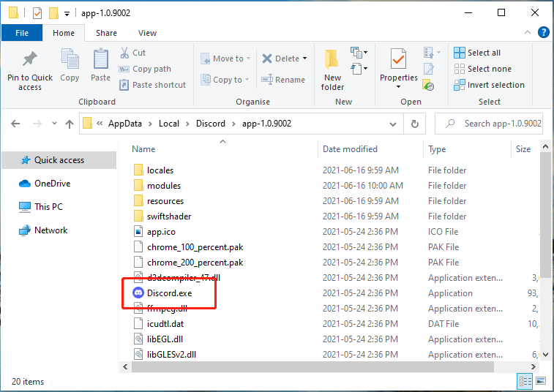Viewport: 554px width, 392px height.
Task: Select This PC in navigation pane
Action: point(41,207)
